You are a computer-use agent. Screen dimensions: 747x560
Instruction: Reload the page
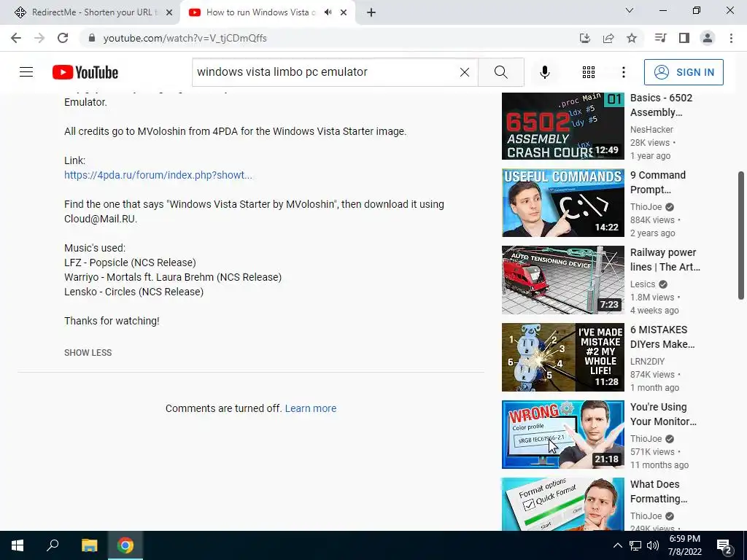coord(63,38)
